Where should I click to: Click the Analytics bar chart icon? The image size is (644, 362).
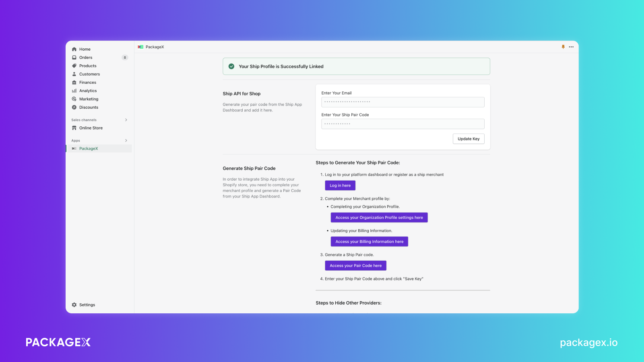point(74,91)
